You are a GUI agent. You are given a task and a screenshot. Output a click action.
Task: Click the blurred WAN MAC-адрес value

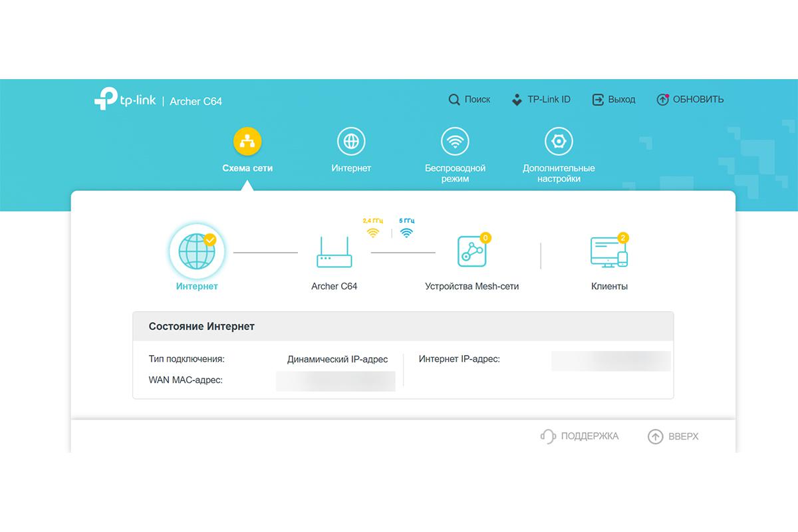335,380
